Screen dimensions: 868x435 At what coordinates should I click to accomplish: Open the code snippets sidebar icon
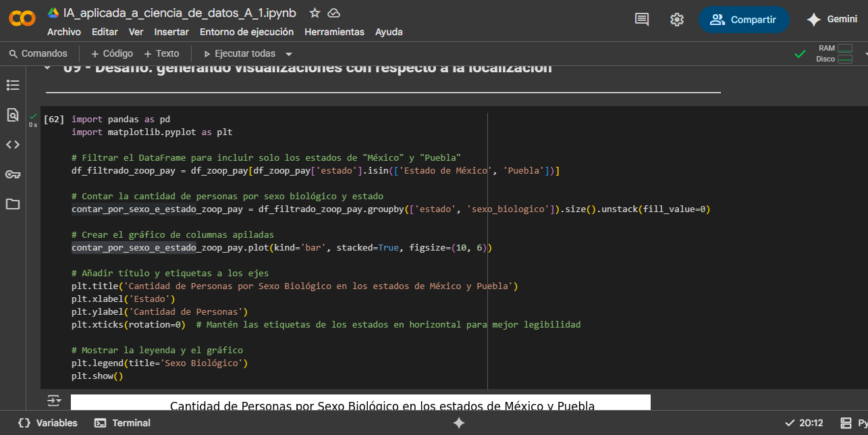click(13, 145)
